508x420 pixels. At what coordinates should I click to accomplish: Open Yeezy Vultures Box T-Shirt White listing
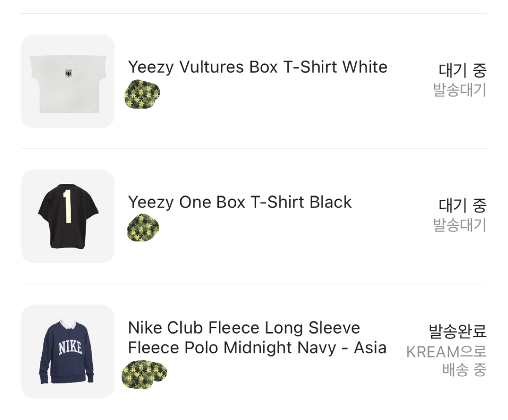pos(257,67)
